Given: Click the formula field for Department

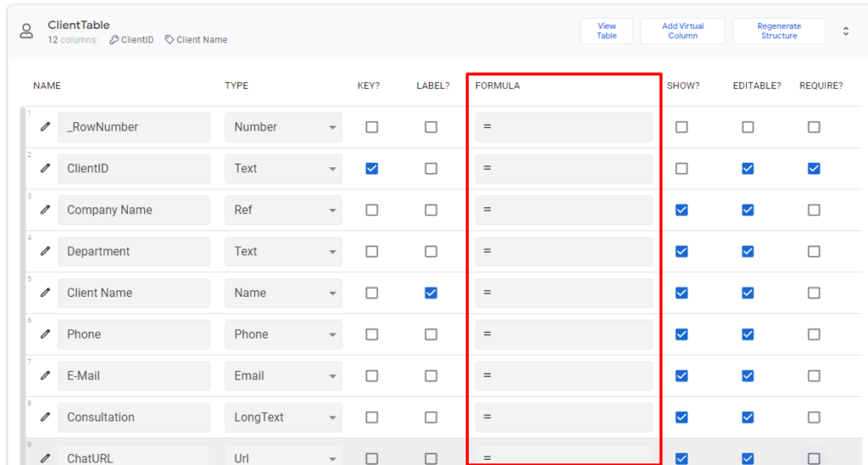Looking at the screenshot, I should 564,251.
